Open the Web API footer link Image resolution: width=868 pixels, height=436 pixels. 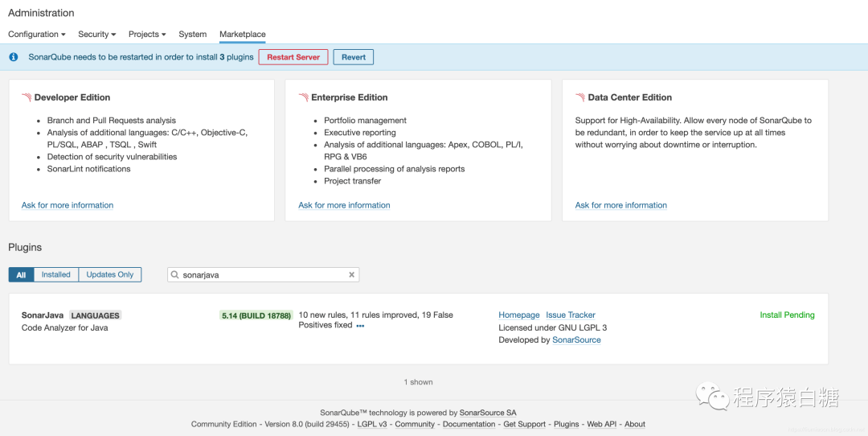tap(602, 424)
